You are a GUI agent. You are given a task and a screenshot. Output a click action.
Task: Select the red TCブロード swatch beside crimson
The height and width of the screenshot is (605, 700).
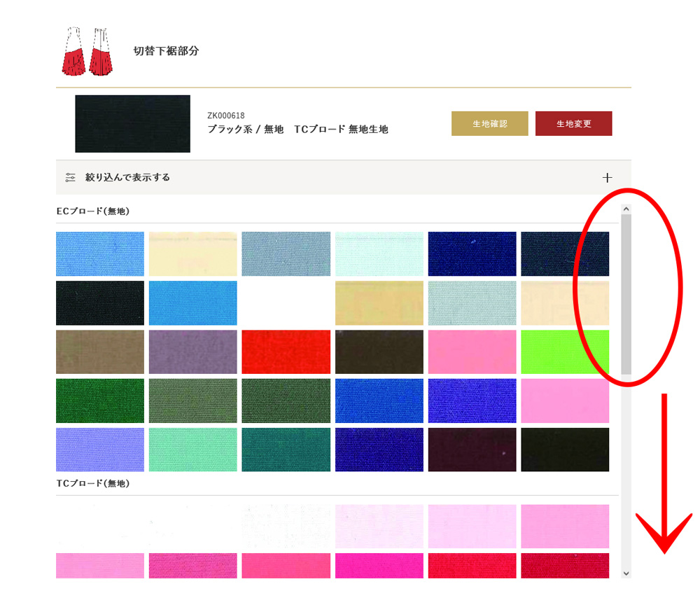coord(472,566)
